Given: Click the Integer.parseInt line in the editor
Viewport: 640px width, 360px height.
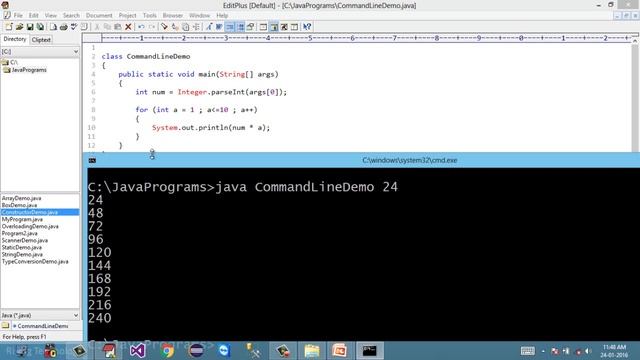Looking at the screenshot, I should pyautogui.click(x=211, y=92).
